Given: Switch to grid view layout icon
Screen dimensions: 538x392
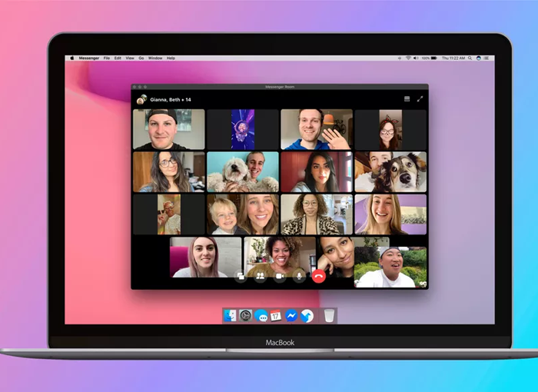Looking at the screenshot, I should pos(407,99).
